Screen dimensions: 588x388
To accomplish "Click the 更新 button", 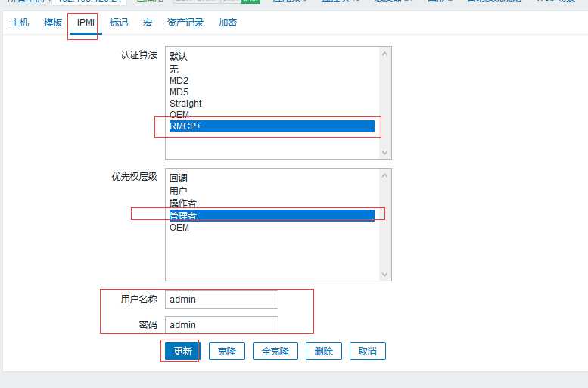I will (183, 351).
